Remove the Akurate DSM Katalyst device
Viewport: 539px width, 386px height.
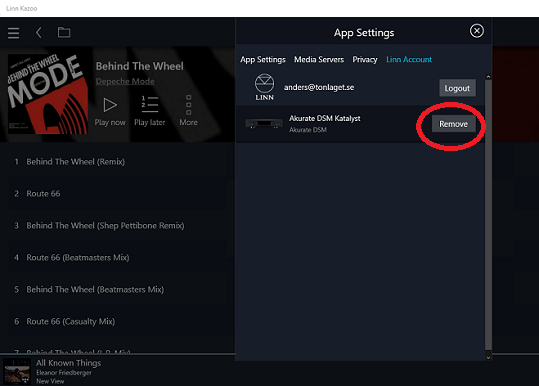[453, 124]
